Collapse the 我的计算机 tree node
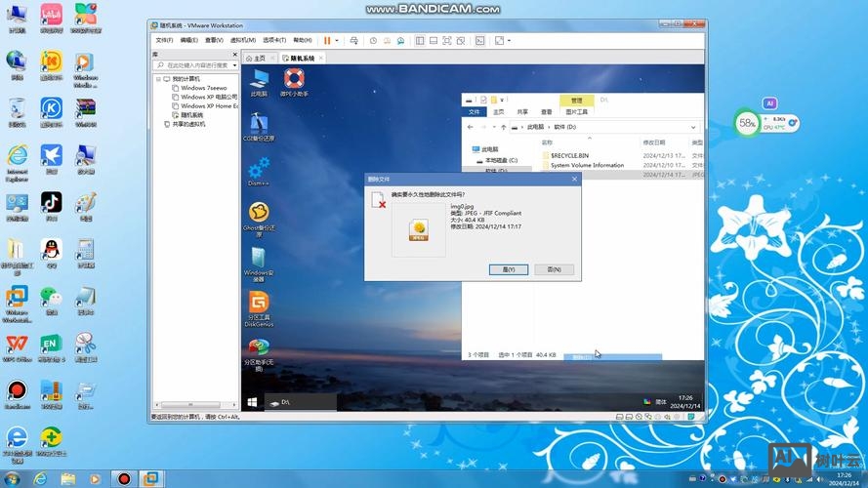Image resolution: width=868 pixels, height=488 pixels. coord(158,79)
